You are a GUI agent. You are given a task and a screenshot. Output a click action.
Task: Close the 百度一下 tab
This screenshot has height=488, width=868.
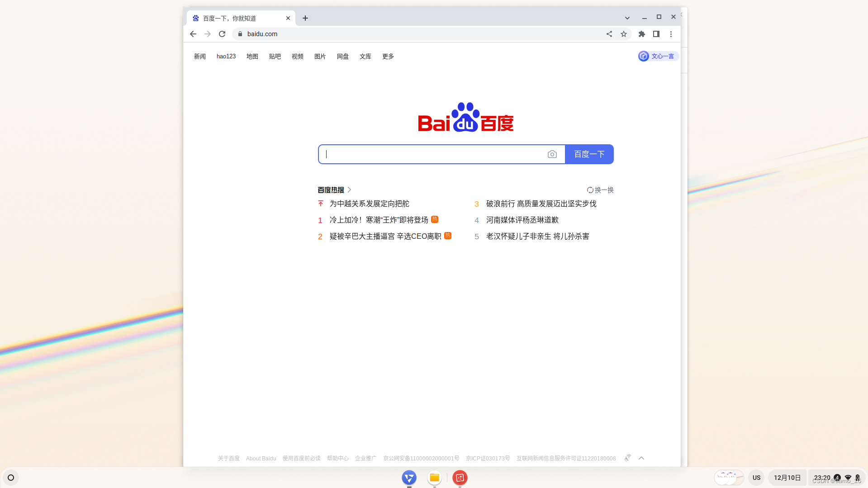point(288,18)
